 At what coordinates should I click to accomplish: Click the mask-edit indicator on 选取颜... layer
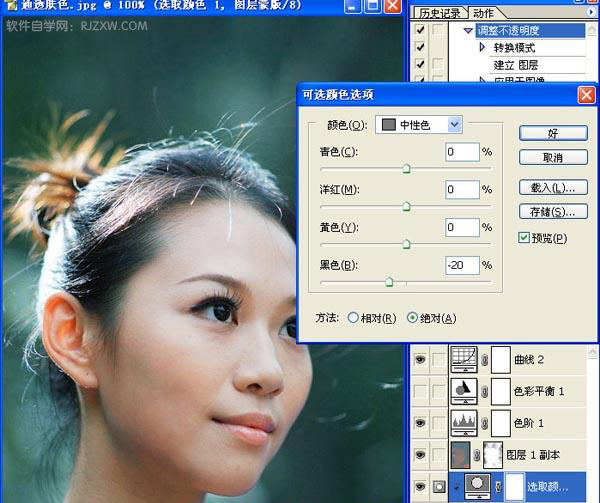439,487
